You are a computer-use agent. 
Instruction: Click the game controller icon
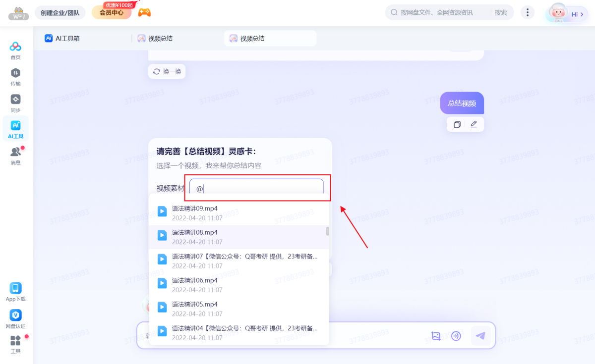pos(144,12)
